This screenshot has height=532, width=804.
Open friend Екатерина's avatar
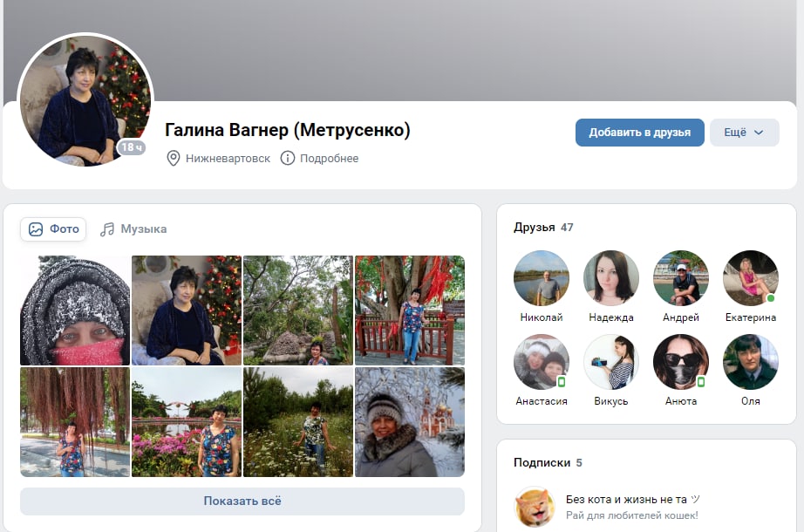751,278
